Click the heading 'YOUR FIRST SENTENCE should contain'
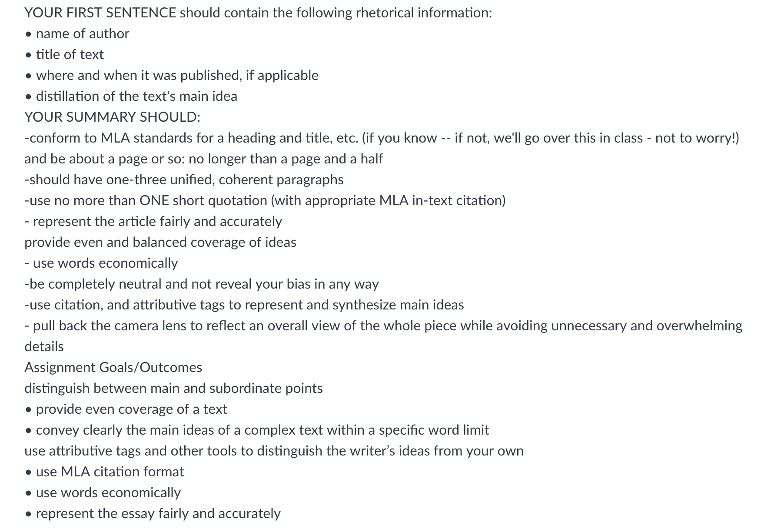The width and height of the screenshot is (771, 532). coord(258,13)
